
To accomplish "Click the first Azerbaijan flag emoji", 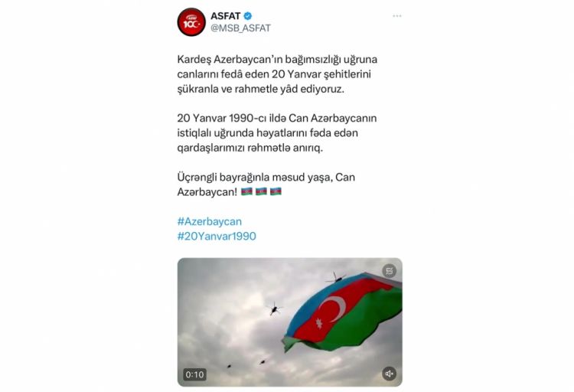I will coord(246,191).
